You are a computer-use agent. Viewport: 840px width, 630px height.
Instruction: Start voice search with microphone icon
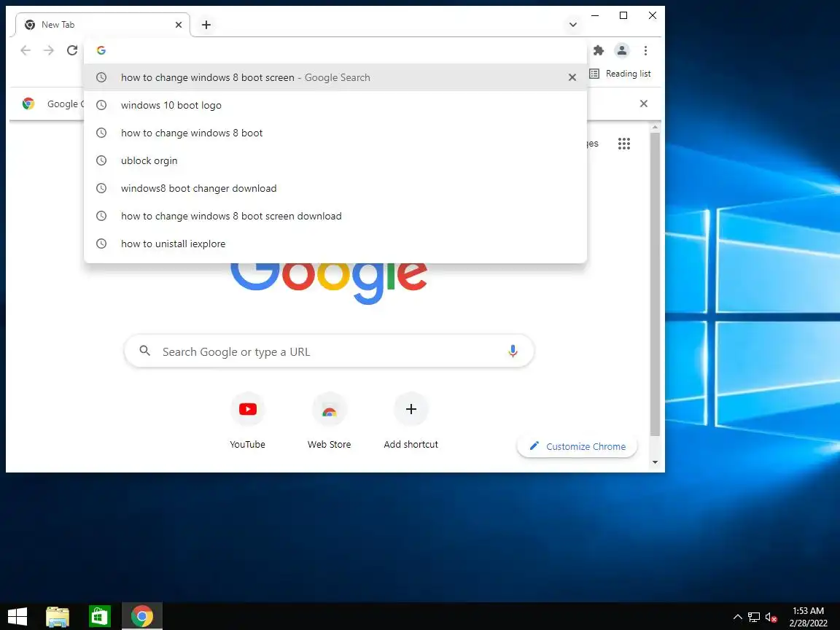tap(513, 351)
